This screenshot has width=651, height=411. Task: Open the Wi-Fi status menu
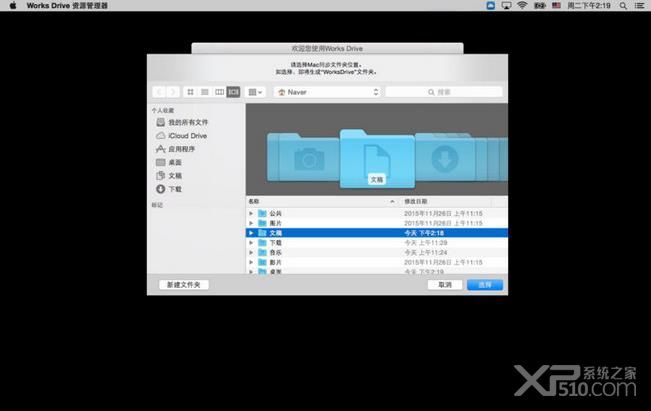522,5
